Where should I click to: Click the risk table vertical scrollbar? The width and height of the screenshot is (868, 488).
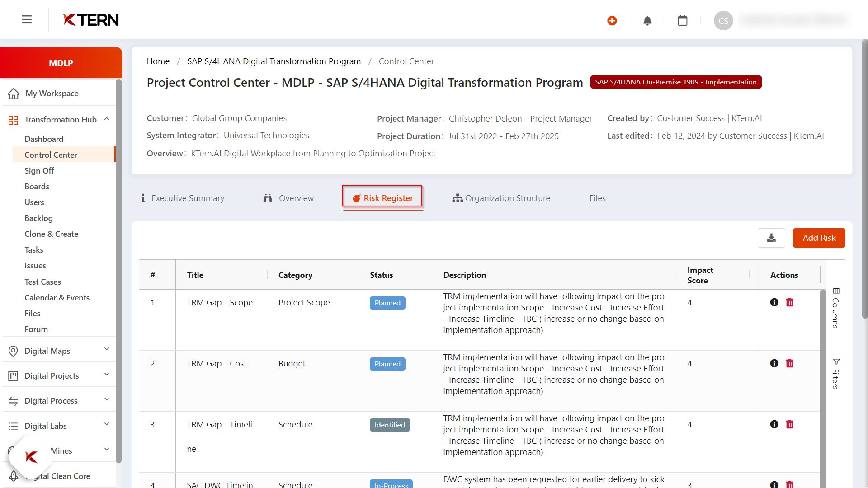pyautogui.click(x=823, y=389)
